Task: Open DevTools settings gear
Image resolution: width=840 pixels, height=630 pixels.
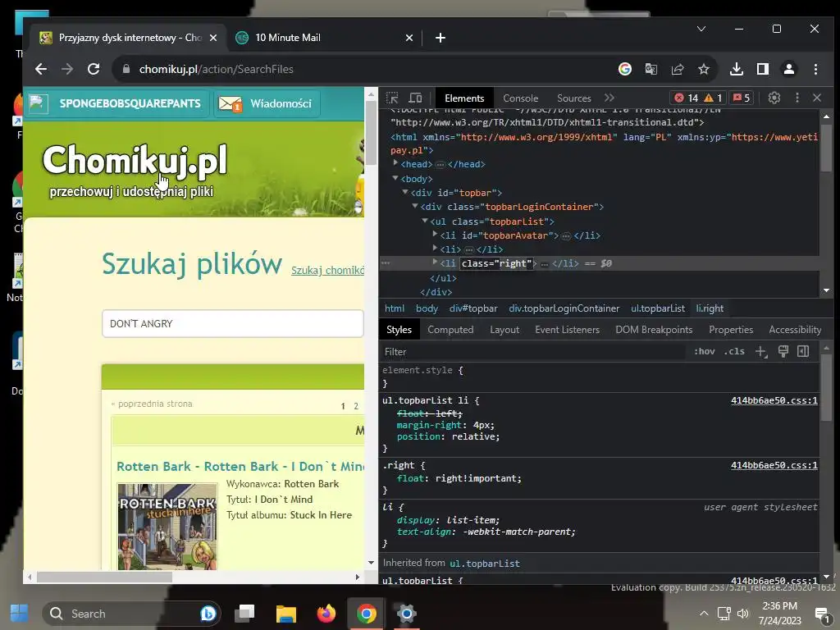Action: (x=774, y=98)
